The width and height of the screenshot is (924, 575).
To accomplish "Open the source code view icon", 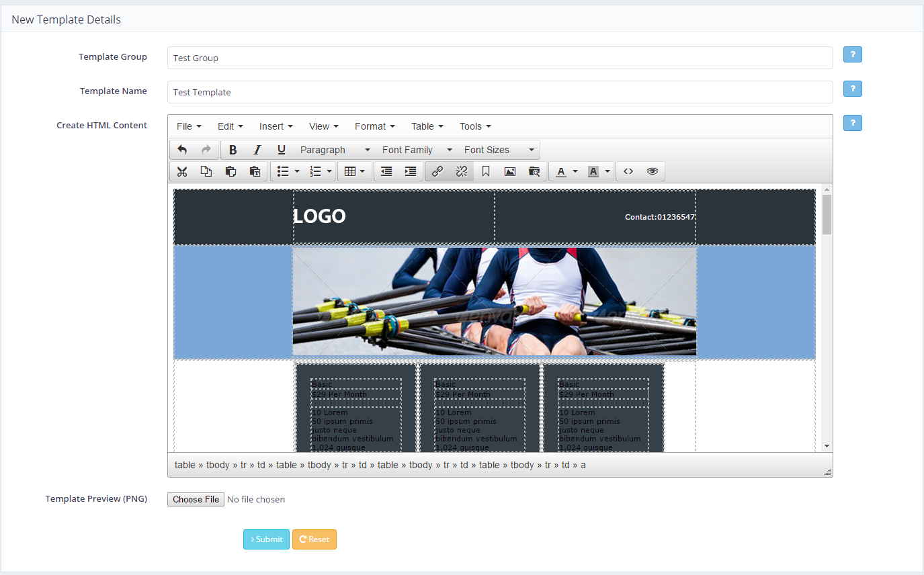I will pos(628,171).
